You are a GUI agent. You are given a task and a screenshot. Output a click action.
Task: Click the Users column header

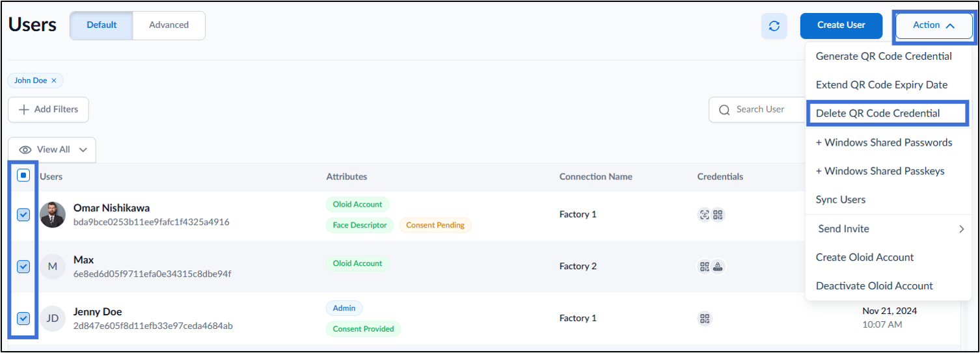51,177
